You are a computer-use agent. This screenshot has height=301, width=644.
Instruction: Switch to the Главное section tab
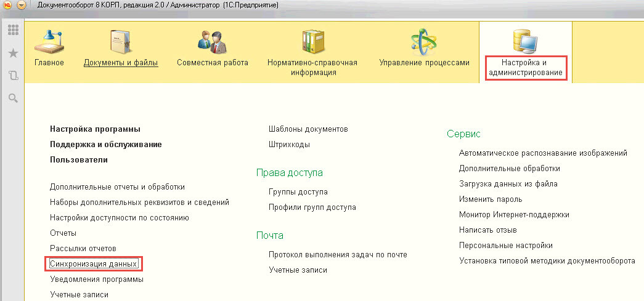click(49, 63)
